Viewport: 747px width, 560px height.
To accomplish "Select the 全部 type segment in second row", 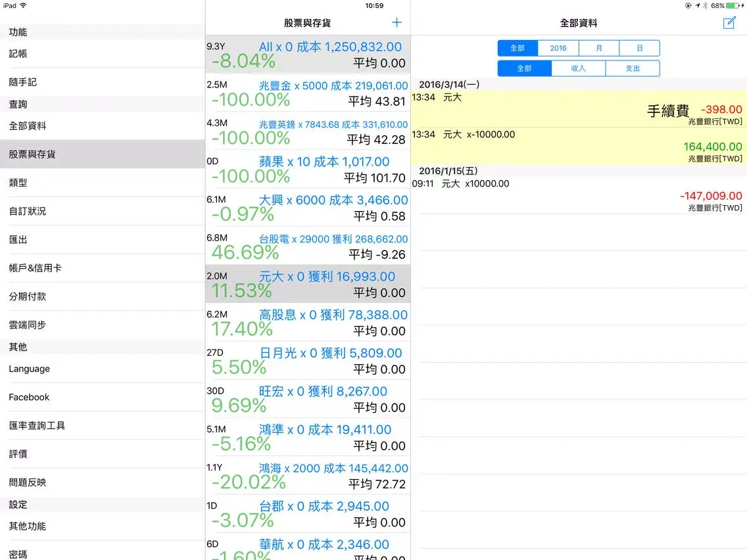I will pos(525,68).
